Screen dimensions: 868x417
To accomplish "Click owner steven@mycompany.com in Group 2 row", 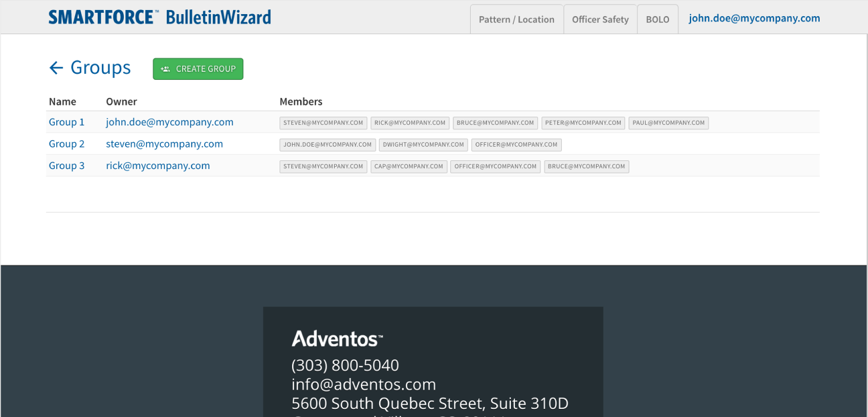I will [164, 144].
